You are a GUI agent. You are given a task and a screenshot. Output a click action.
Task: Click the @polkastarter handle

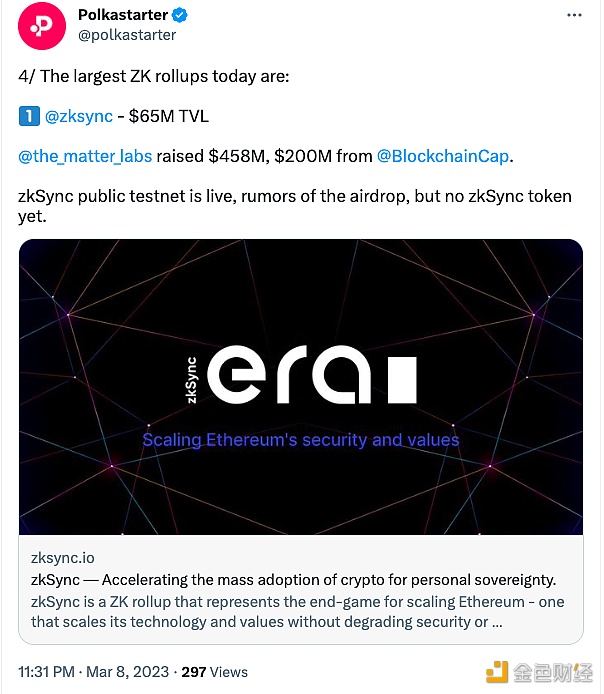tap(126, 35)
